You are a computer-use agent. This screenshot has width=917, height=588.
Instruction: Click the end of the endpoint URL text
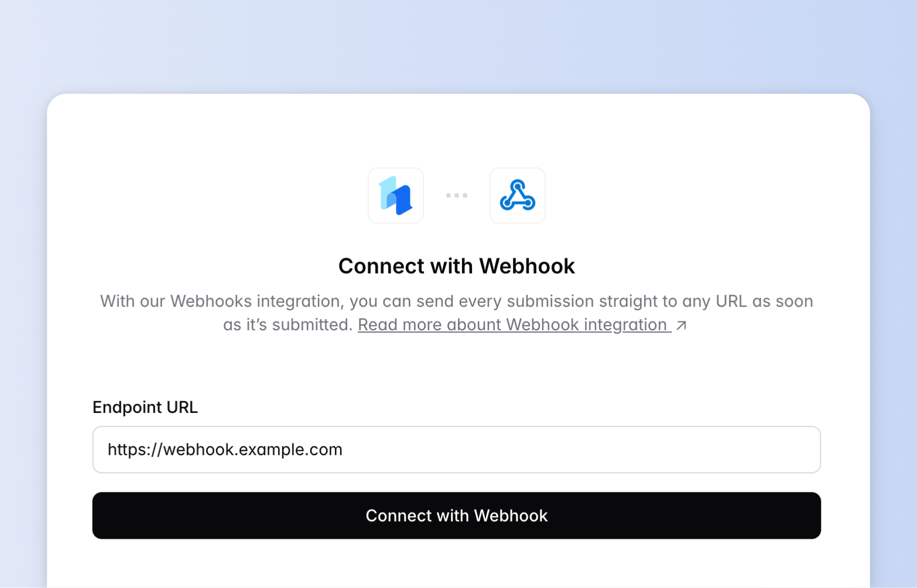click(343, 449)
